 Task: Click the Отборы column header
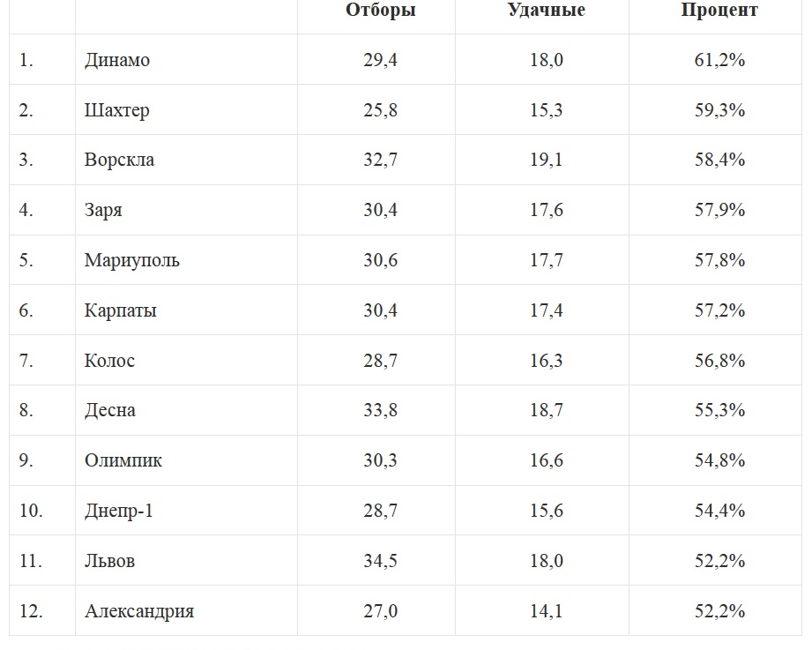pyautogui.click(x=380, y=11)
